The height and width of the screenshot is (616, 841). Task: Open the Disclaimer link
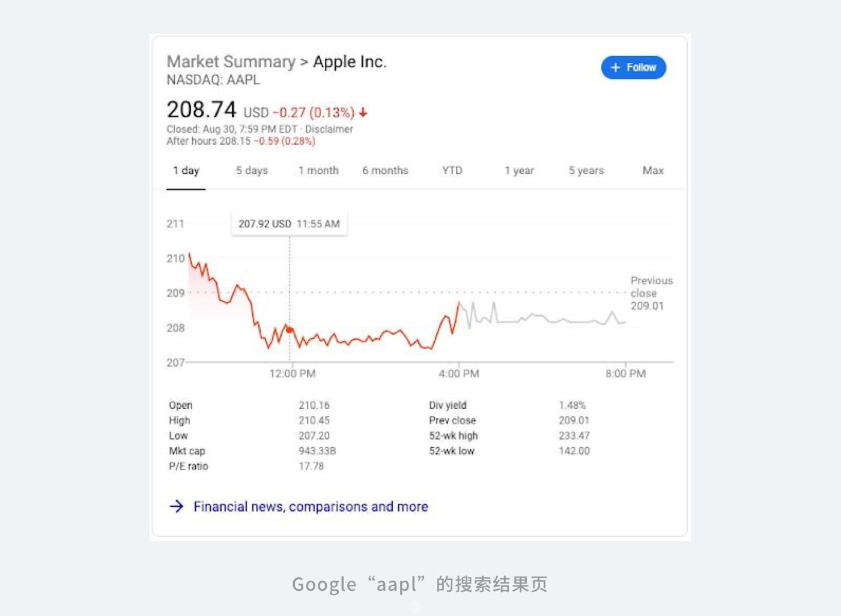point(329,129)
